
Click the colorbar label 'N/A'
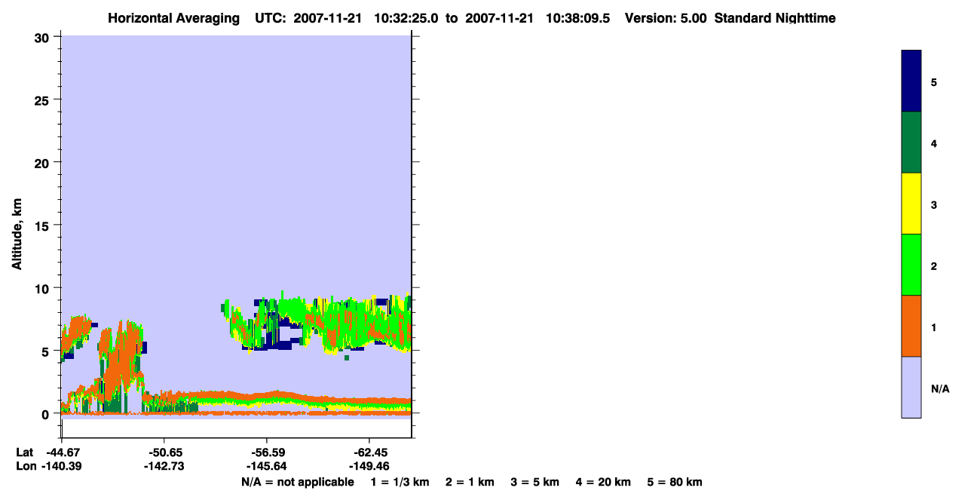click(x=940, y=389)
